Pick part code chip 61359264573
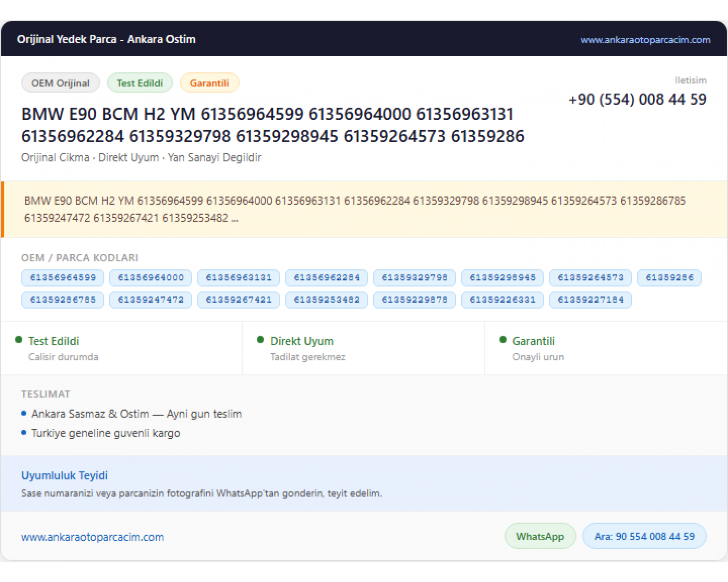The width and height of the screenshot is (728, 582). tap(590, 277)
